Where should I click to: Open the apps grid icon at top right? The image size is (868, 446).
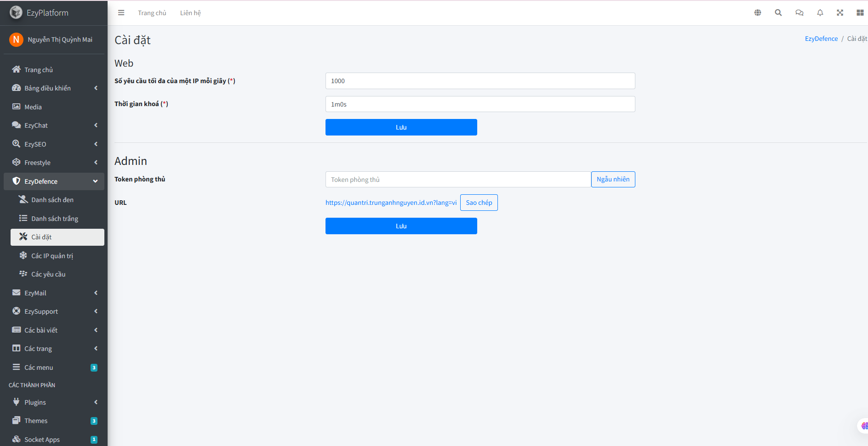[x=860, y=12]
